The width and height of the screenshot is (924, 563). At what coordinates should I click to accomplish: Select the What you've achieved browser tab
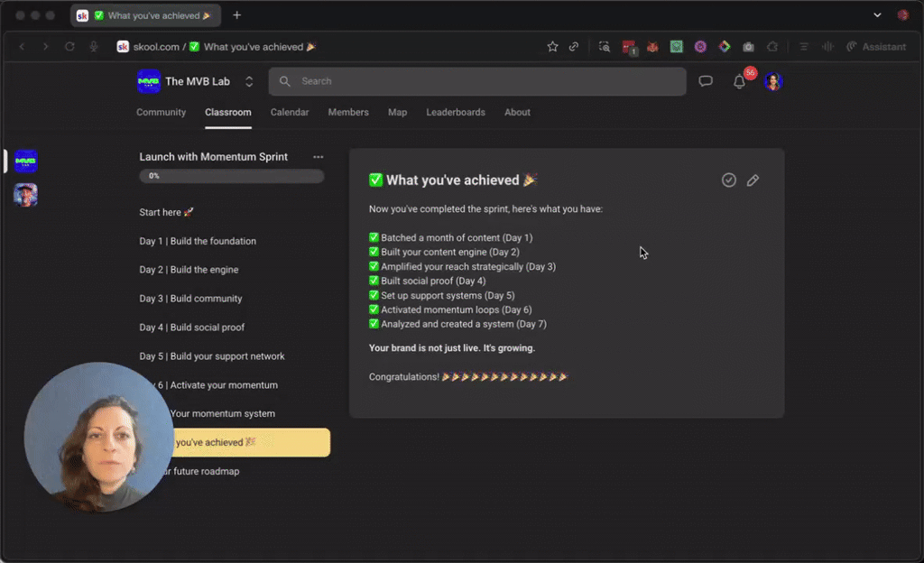click(146, 15)
